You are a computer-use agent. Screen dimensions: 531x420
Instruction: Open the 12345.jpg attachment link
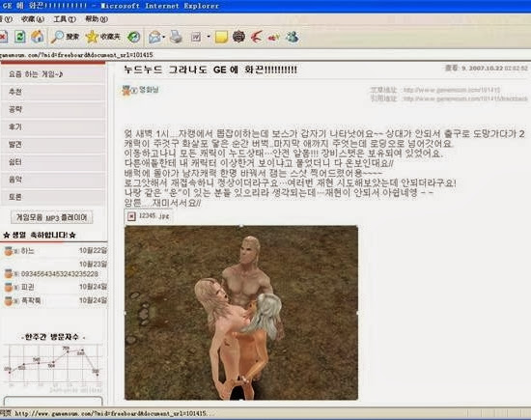[x=154, y=215]
